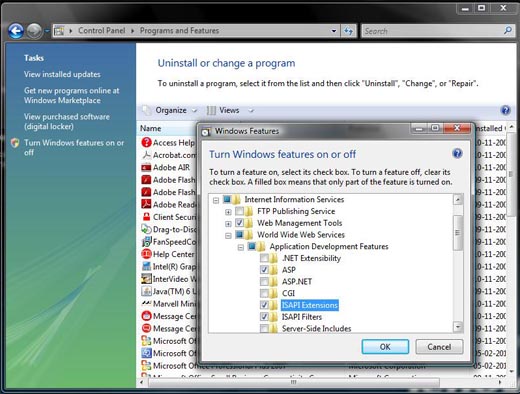The height and width of the screenshot is (394, 520).
Task: Click Turn Windows features on or off link
Action: tap(74, 147)
